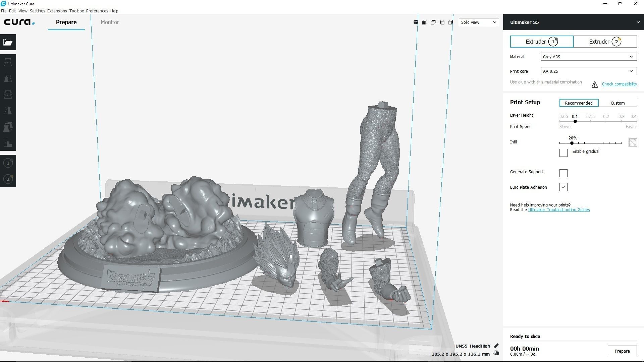644x362 pixels.
Task: Select the Rotate tool in left toolbar
Action: coord(8,95)
